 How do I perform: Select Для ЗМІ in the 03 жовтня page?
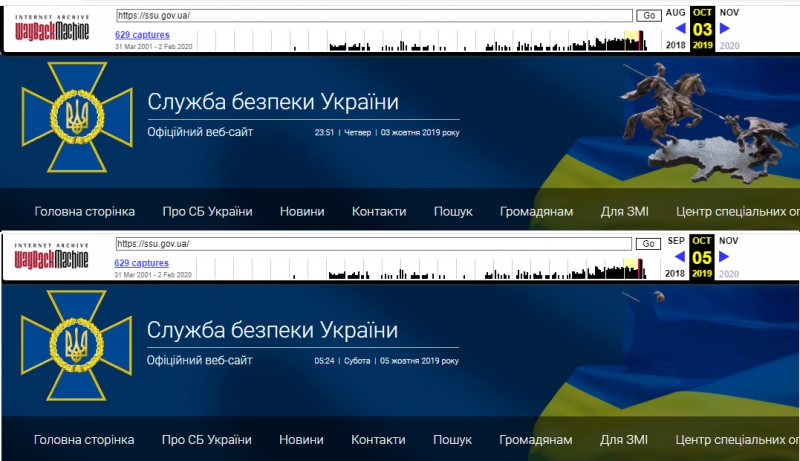tap(626, 211)
